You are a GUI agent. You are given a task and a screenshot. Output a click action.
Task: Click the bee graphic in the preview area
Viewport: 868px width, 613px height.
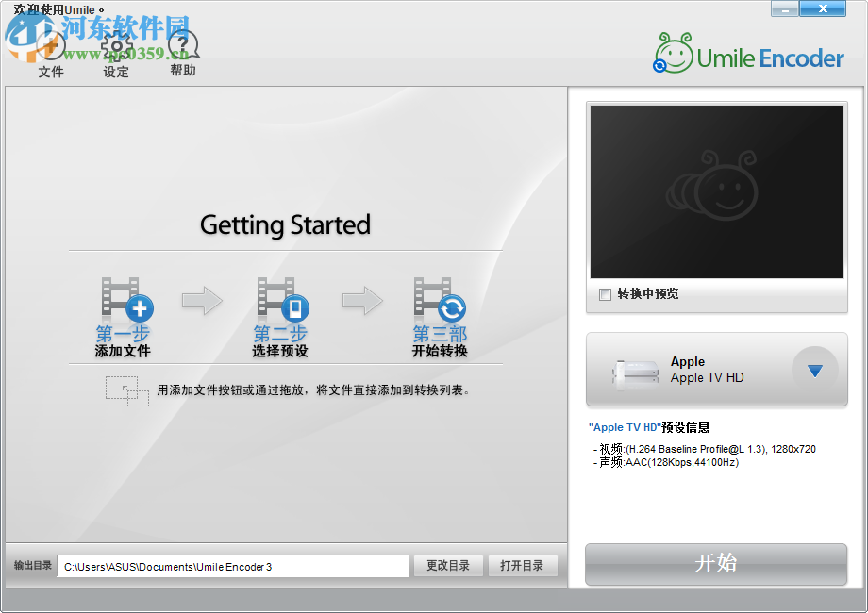coord(716,186)
